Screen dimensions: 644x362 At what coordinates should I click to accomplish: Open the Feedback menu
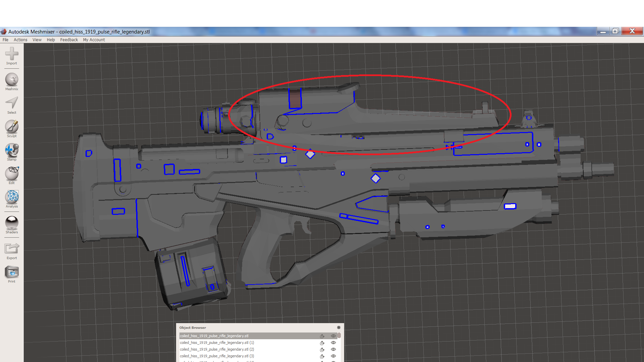tap(69, 40)
